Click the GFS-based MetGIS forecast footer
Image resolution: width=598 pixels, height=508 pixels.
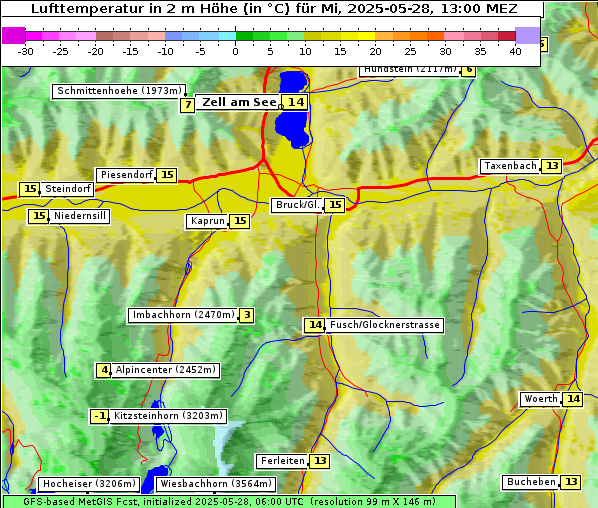pos(229,502)
